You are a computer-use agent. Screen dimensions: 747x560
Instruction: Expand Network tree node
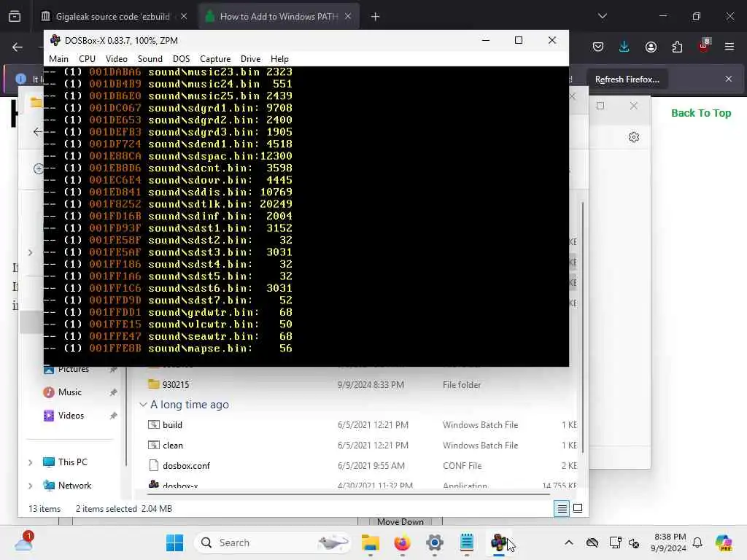pos(31,486)
